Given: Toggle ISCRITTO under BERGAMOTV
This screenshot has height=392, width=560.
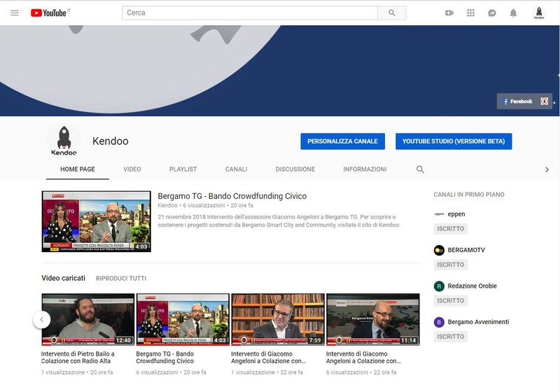Looking at the screenshot, I should pos(451,265).
